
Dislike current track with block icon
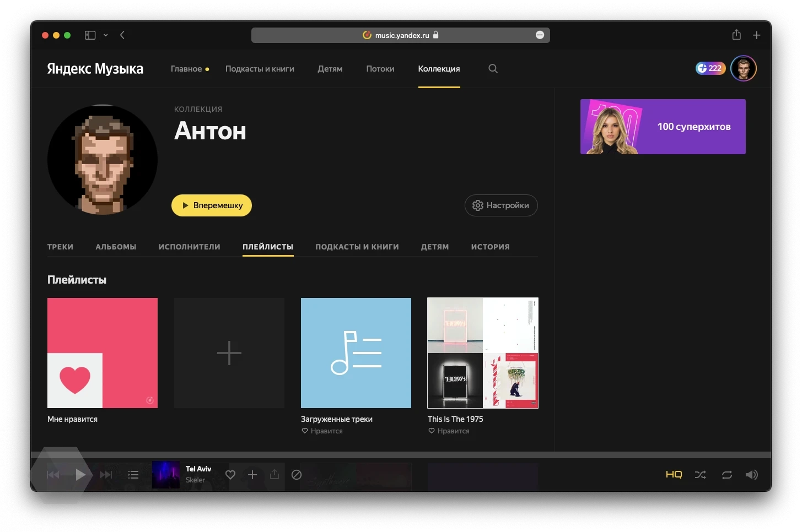tap(297, 475)
